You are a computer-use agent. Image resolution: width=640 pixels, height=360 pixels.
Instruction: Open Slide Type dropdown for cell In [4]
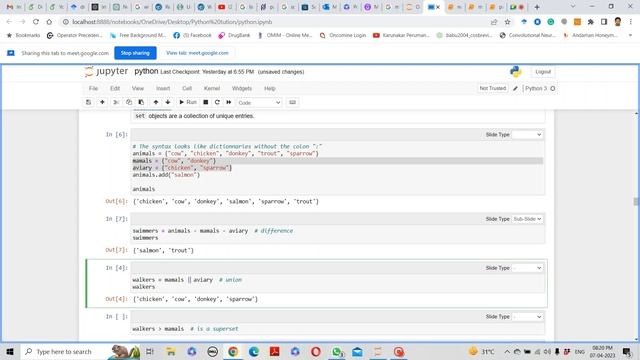(x=527, y=268)
